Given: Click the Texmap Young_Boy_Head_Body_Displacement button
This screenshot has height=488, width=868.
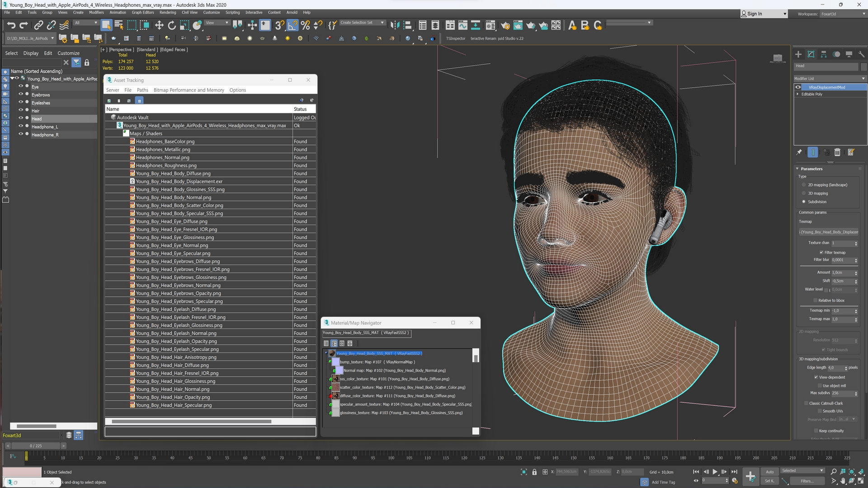Looking at the screenshot, I should coord(829,232).
